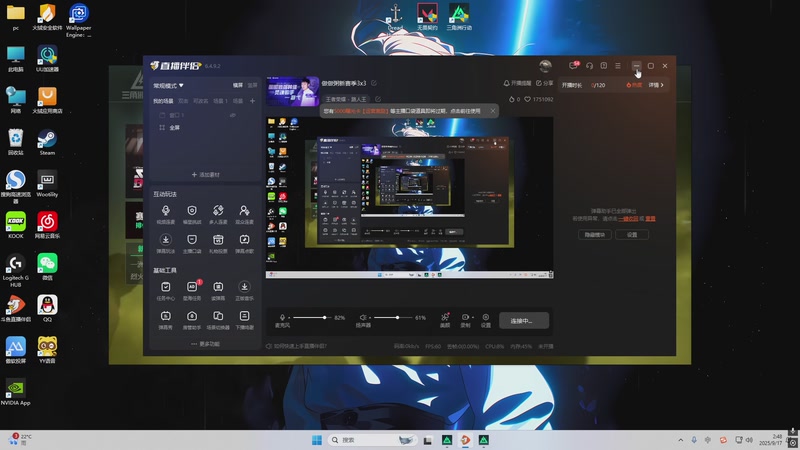The image size is (800, 450).
Task: Click the taskbar volume icon
Action: [749, 440]
